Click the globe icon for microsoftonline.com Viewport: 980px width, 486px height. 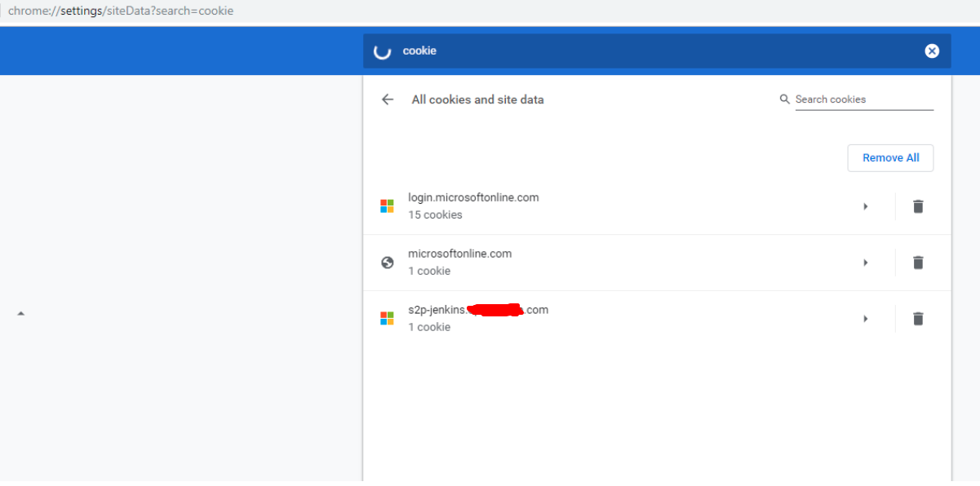[x=388, y=263]
